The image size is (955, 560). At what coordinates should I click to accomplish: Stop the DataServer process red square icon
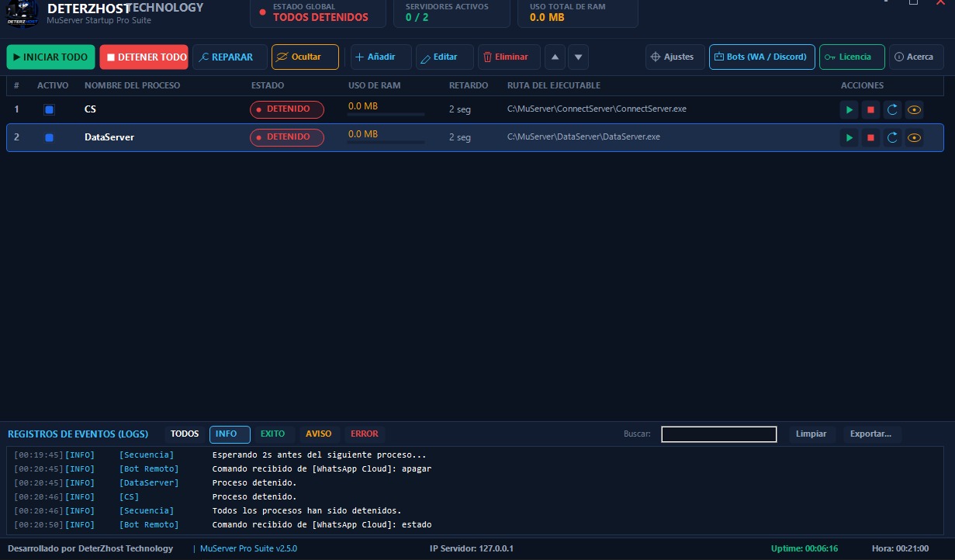pos(871,137)
